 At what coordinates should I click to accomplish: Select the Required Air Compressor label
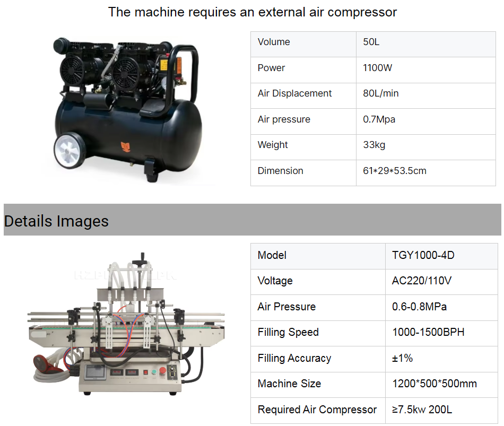(317, 410)
